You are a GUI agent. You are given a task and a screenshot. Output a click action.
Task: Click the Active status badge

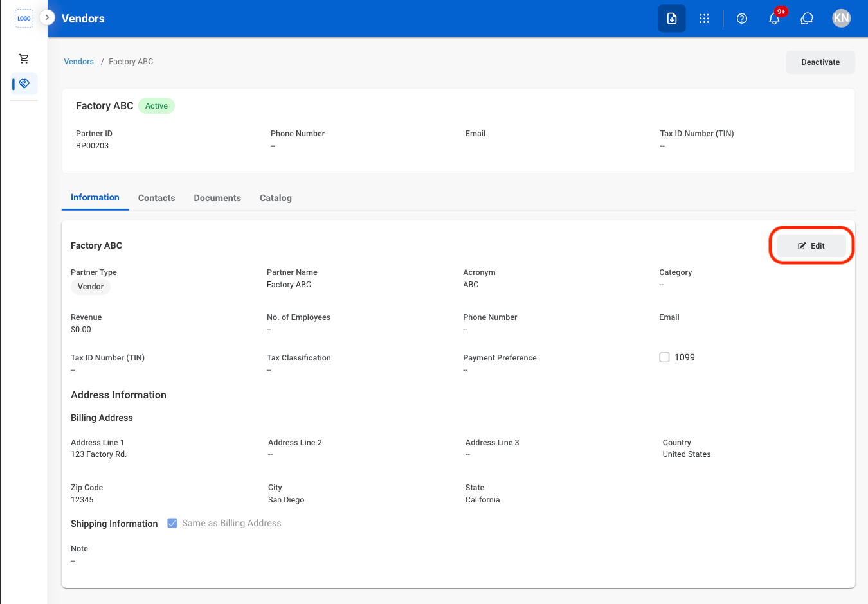(156, 106)
